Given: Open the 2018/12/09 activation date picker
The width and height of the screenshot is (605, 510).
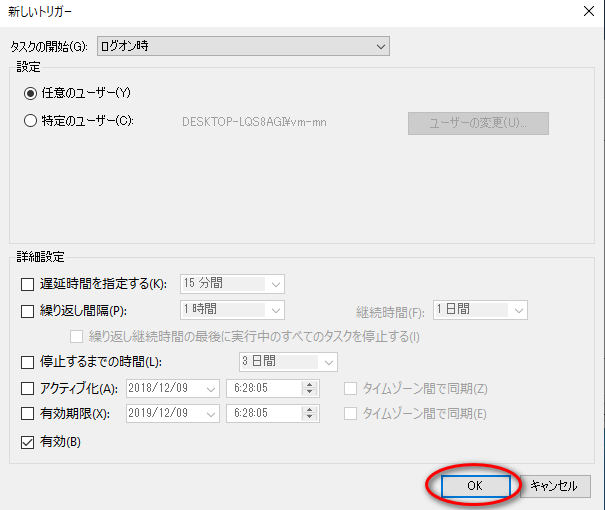Looking at the screenshot, I should click(x=211, y=388).
